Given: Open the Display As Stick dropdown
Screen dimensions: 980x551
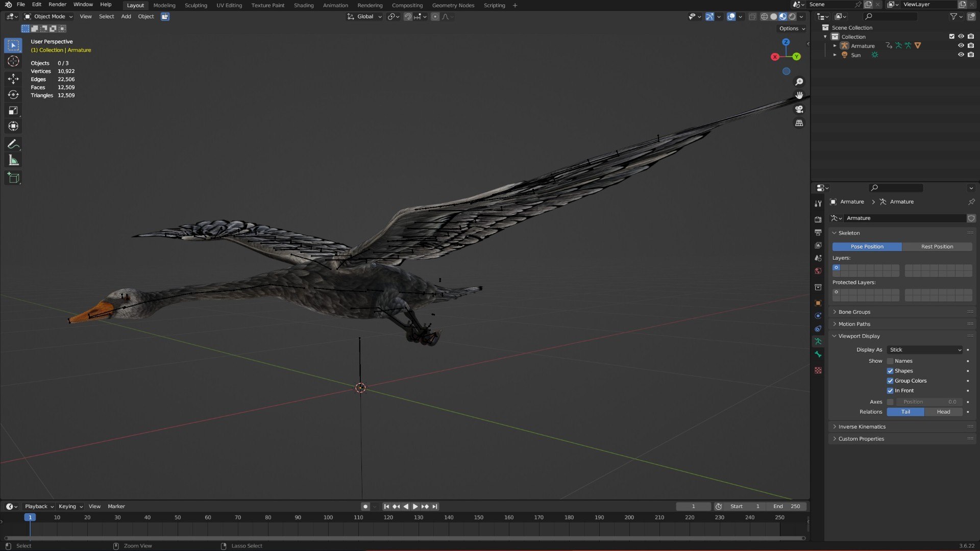Looking at the screenshot, I should click(x=925, y=350).
